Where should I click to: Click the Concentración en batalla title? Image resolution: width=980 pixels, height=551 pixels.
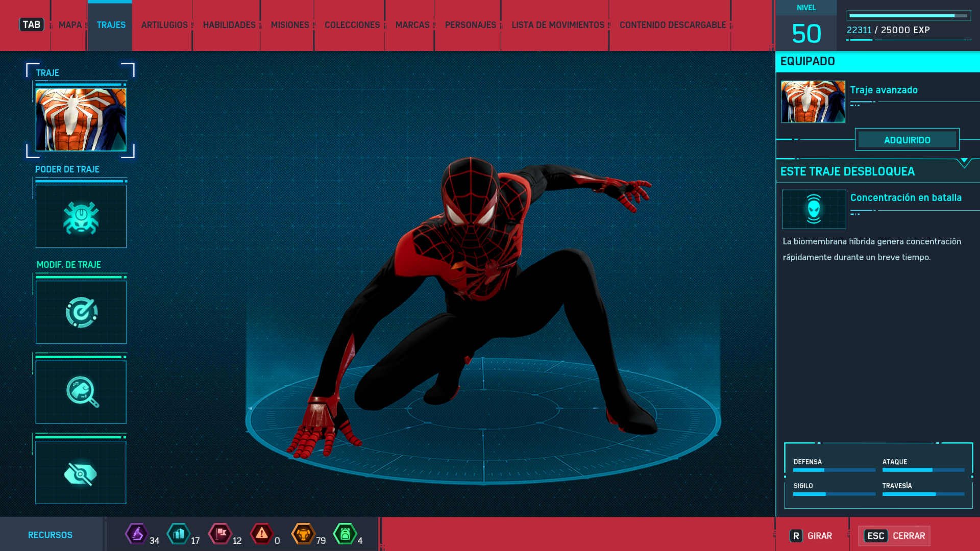click(x=906, y=197)
